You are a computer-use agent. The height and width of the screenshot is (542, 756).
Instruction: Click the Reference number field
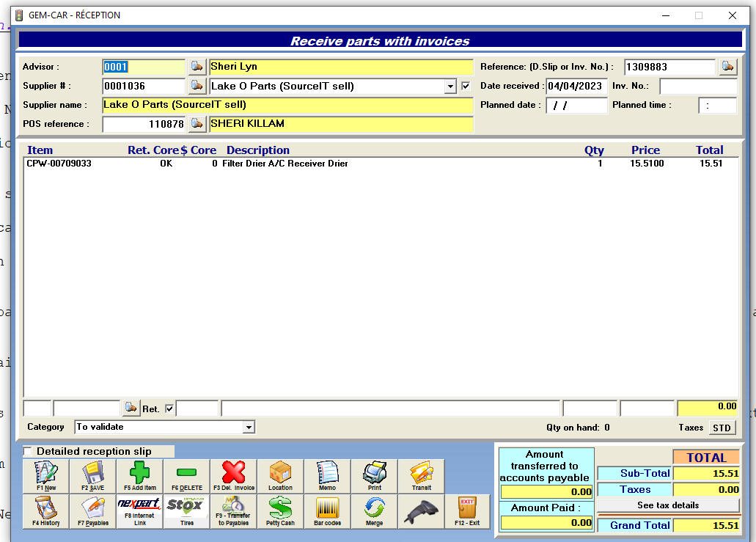pyautogui.click(x=669, y=67)
